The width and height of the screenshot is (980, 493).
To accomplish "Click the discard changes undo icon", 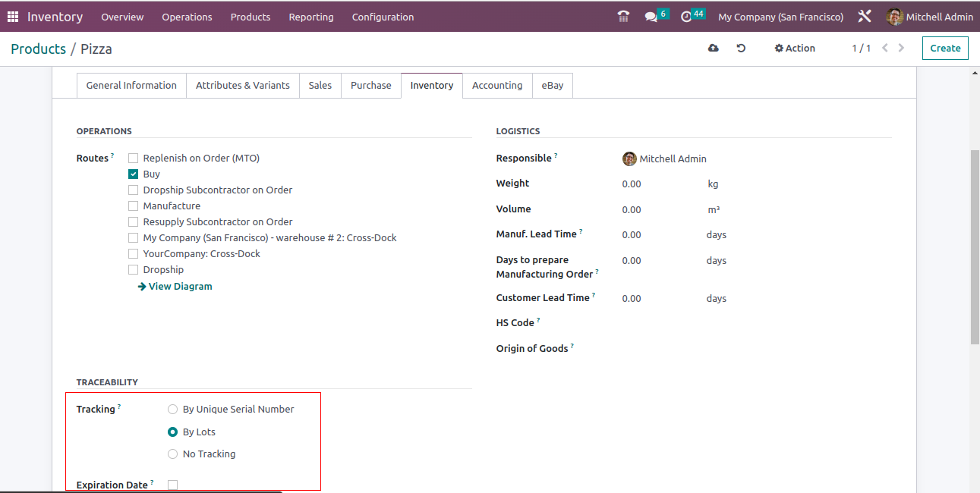I will [x=741, y=49].
